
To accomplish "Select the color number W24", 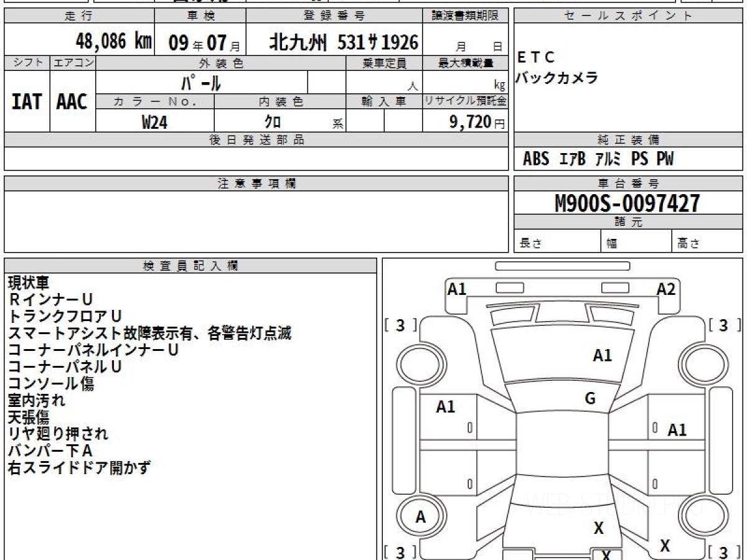I will tap(154, 123).
